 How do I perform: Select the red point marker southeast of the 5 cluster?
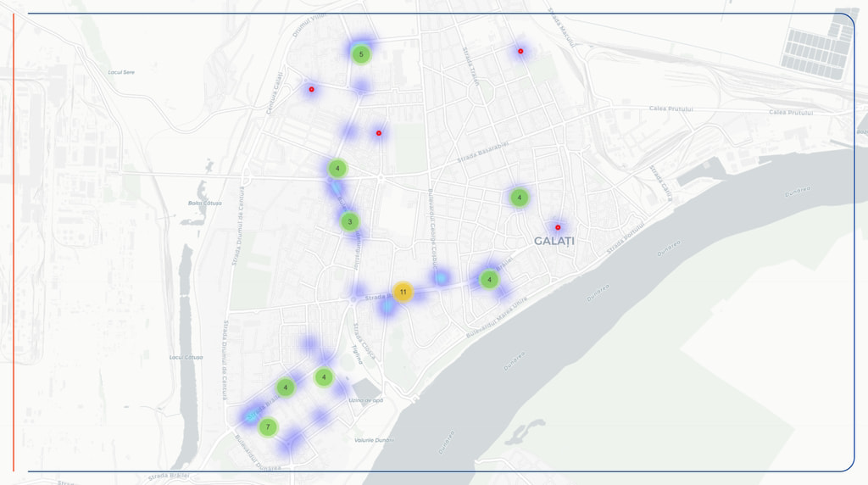point(379,133)
